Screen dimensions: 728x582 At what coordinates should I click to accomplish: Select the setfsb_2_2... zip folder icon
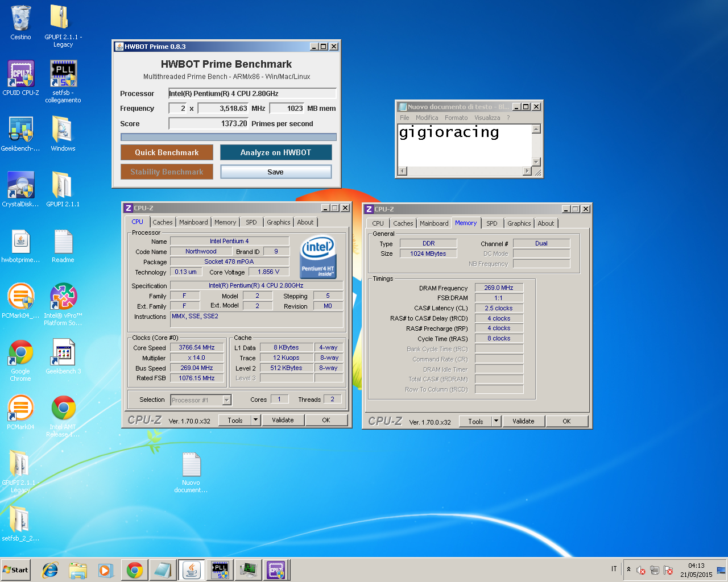pos(20,523)
